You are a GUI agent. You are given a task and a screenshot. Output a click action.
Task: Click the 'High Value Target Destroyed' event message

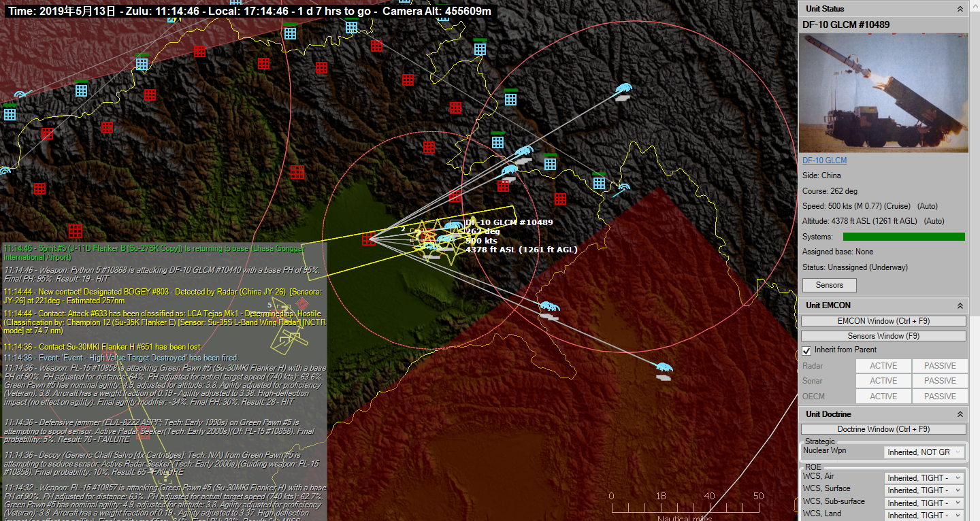(121, 357)
